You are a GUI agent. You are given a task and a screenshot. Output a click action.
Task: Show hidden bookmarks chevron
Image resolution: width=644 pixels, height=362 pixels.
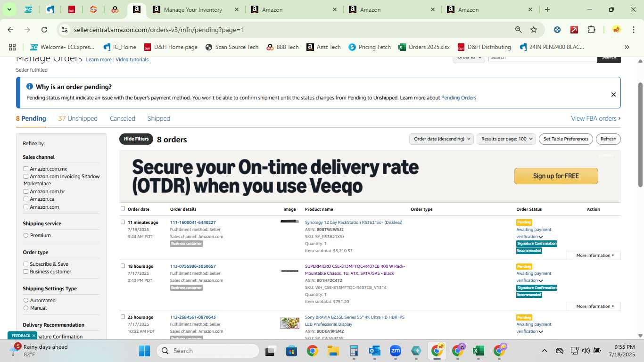(627, 47)
